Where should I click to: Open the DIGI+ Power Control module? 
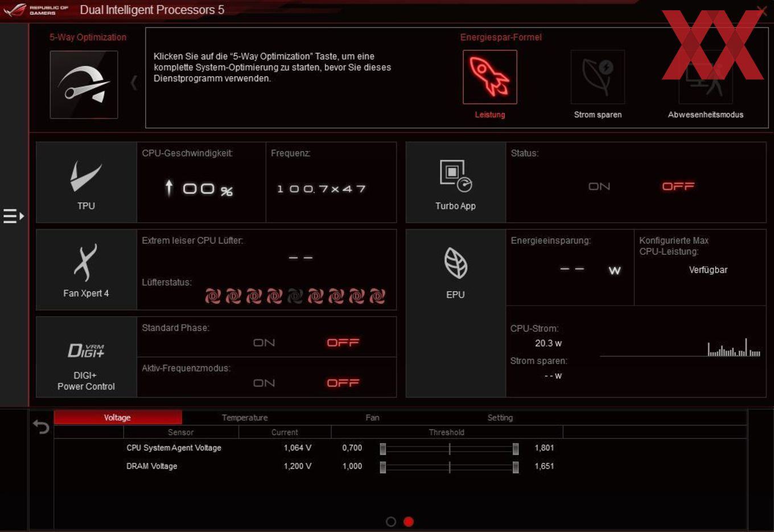coord(87,357)
